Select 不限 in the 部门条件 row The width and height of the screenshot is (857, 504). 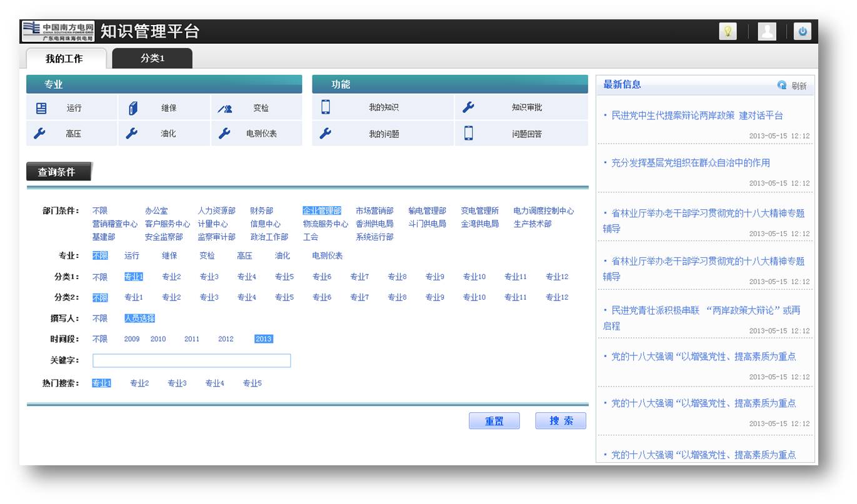tap(100, 211)
